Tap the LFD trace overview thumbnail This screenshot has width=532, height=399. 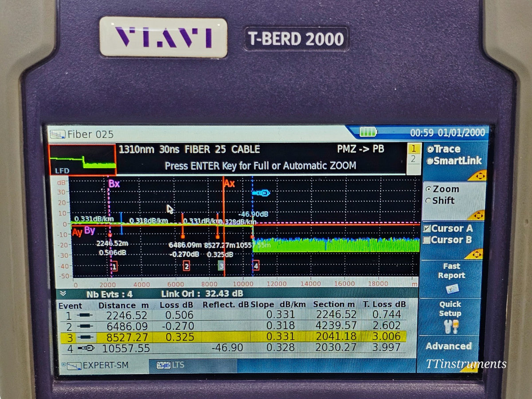[82, 160]
